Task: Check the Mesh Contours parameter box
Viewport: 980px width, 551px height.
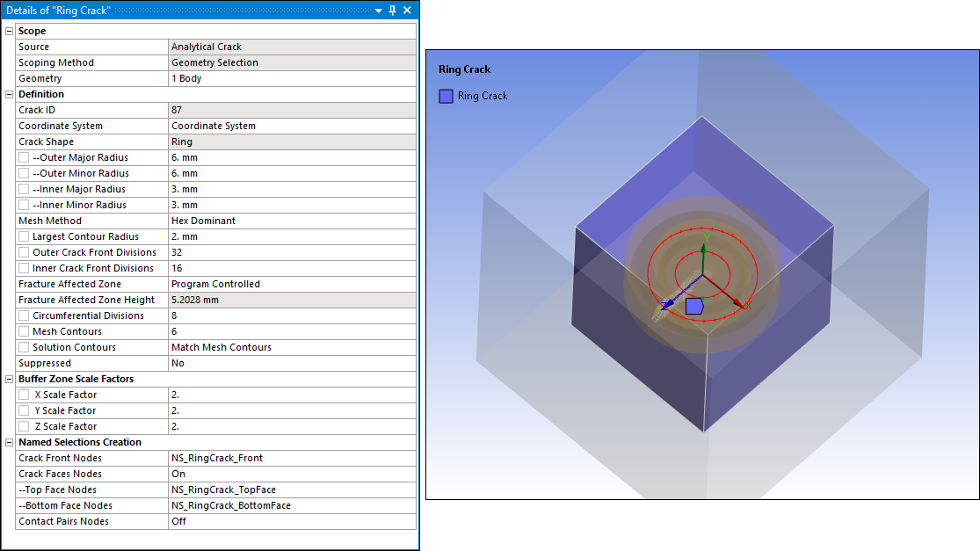Action: pos(24,331)
